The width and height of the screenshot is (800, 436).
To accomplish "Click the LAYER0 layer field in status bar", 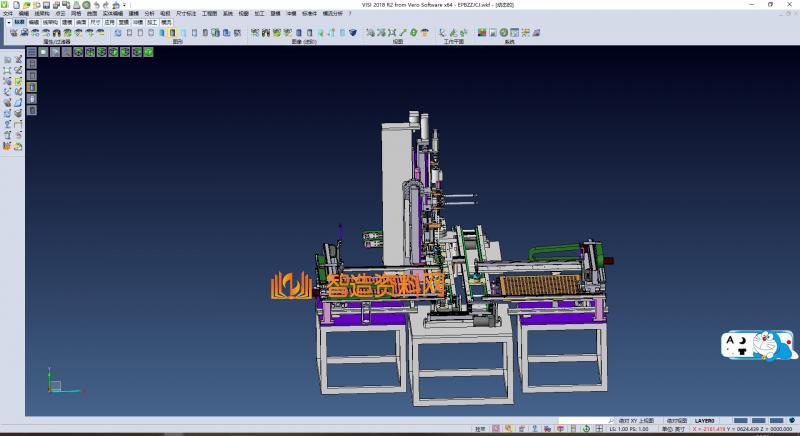I will 705,421.
